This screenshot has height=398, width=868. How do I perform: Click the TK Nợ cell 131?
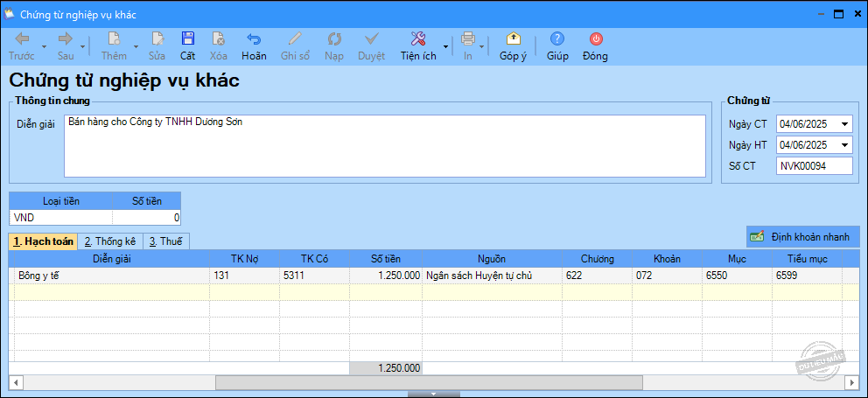tap(245, 276)
